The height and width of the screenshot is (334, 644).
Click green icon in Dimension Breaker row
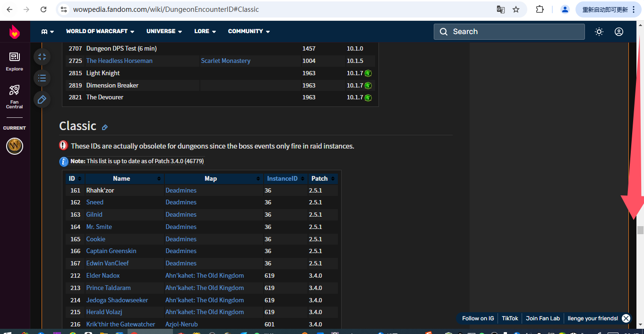368,86
